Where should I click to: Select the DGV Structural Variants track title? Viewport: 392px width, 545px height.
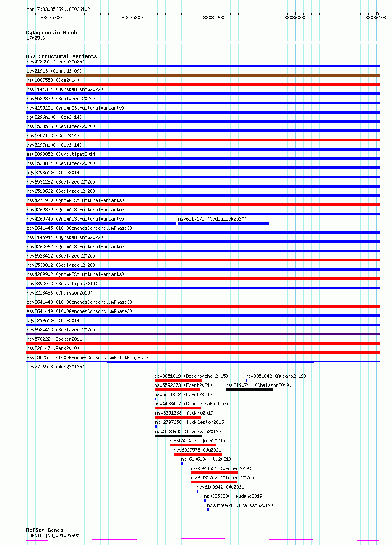click(x=62, y=56)
